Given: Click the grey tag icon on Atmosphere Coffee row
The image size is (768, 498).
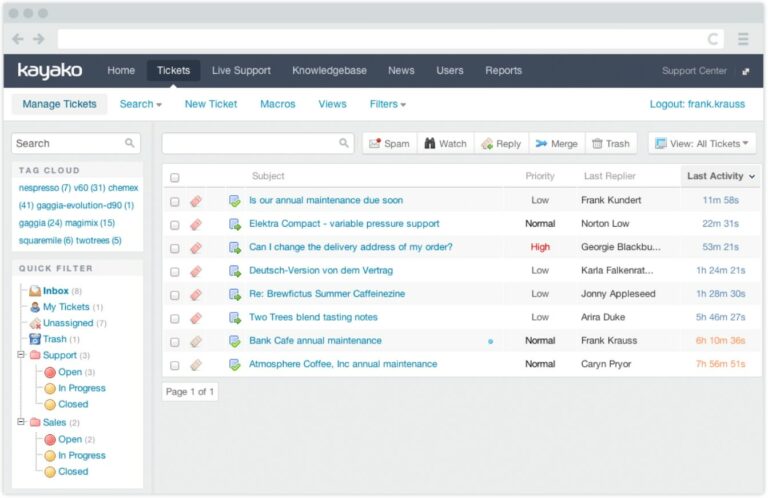Looking at the screenshot, I should (196, 365).
